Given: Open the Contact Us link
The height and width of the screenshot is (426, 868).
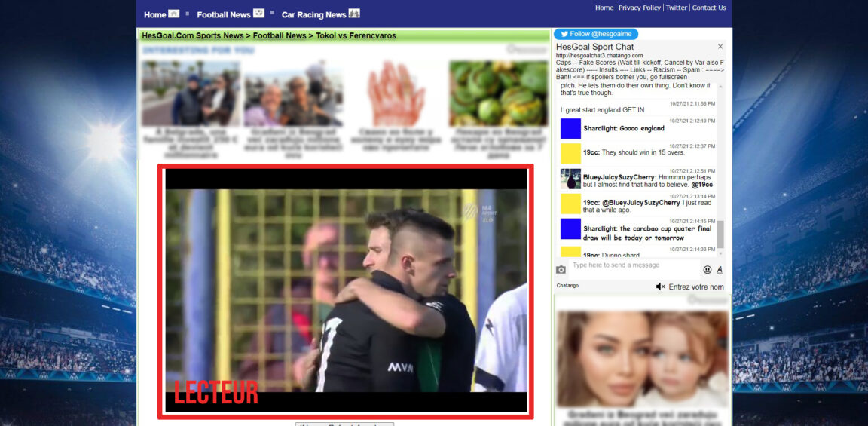Looking at the screenshot, I should [x=709, y=8].
